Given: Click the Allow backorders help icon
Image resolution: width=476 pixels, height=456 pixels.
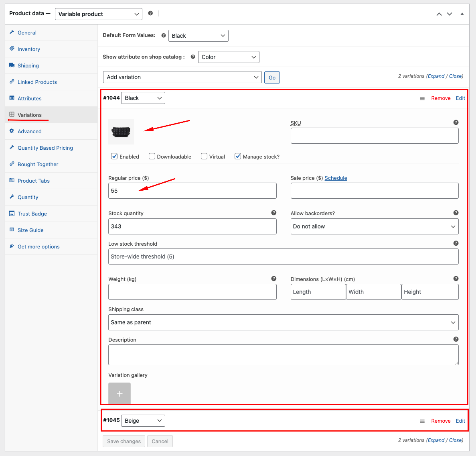Looking at the screenshot, I should tap(456, 213).
